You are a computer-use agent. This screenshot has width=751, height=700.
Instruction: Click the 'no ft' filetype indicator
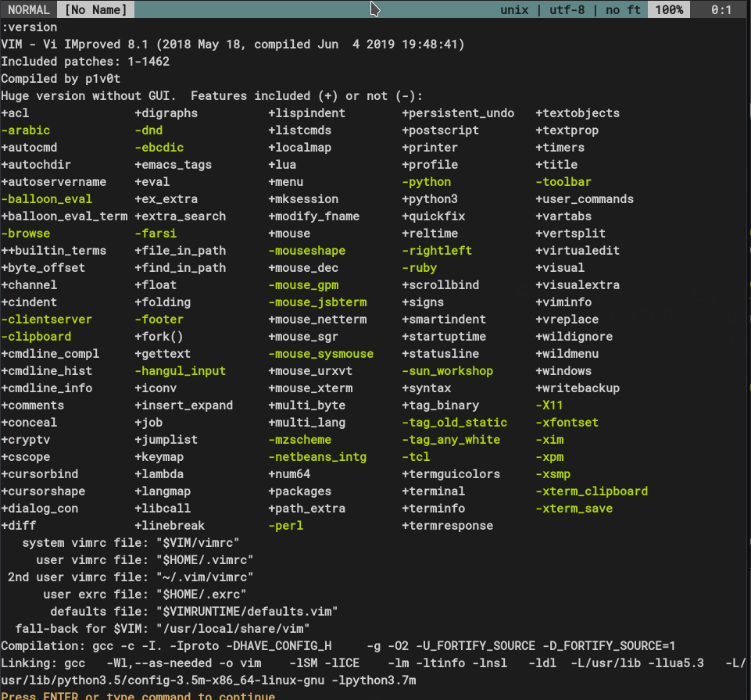[623, 10]
